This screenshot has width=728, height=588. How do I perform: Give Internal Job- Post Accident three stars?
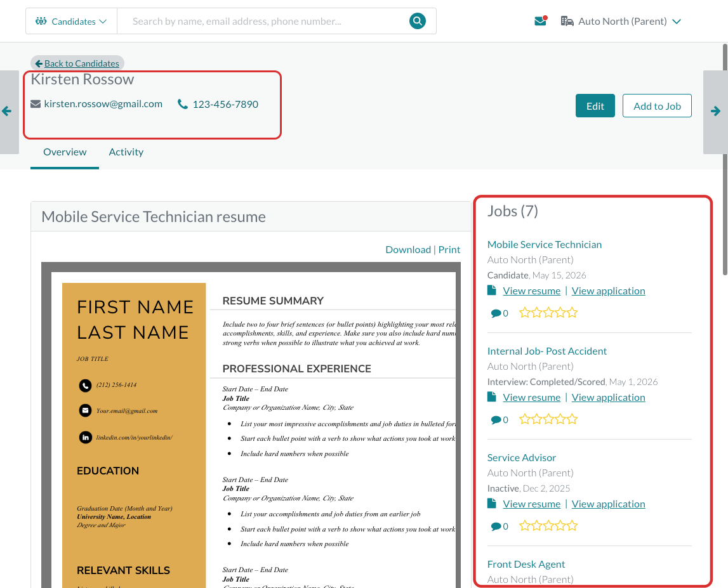point(548,419)
